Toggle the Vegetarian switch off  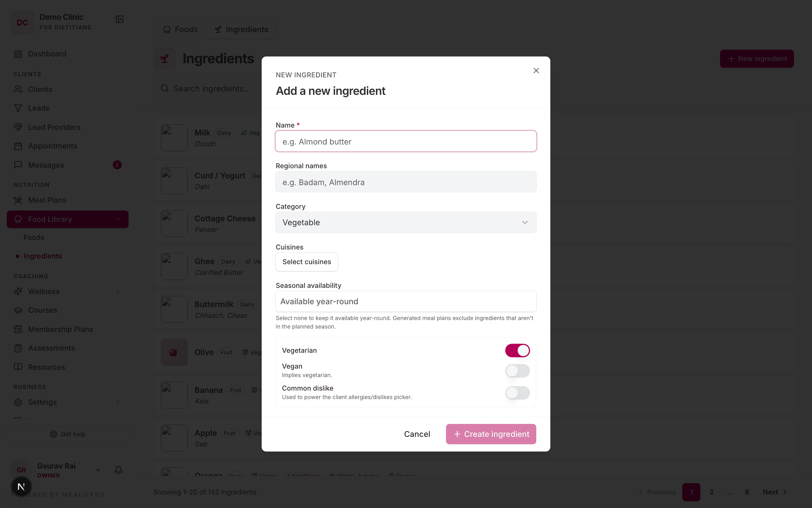(517, 351)
